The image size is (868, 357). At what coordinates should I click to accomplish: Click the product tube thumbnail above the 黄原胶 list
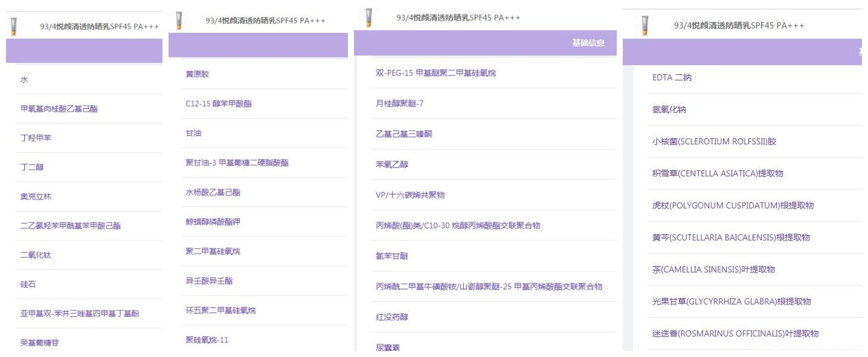[x=179, y=21]
